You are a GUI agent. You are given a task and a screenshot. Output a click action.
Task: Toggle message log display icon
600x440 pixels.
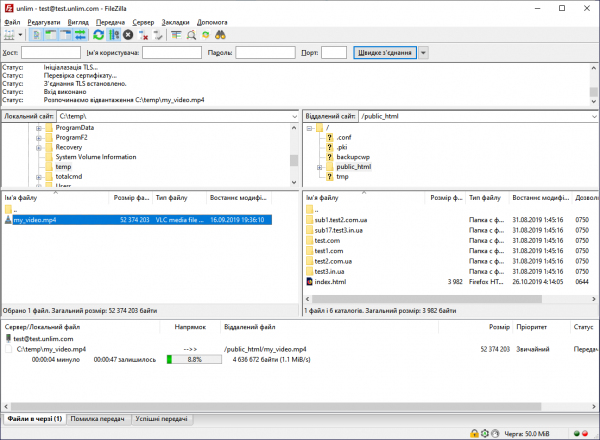coord(37,35)
